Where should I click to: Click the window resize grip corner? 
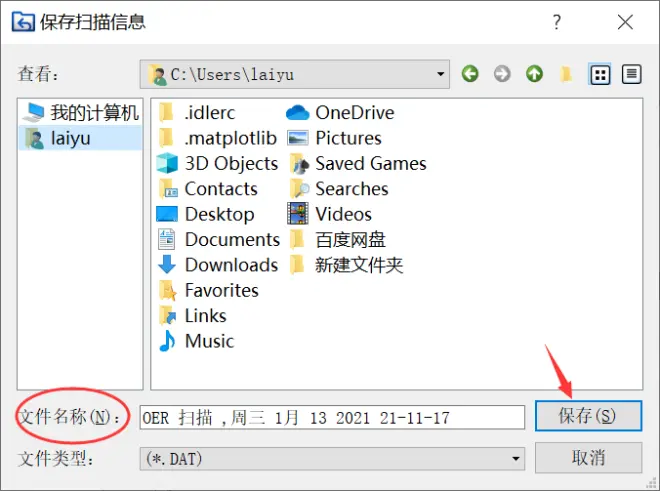(x=652, y=483)
